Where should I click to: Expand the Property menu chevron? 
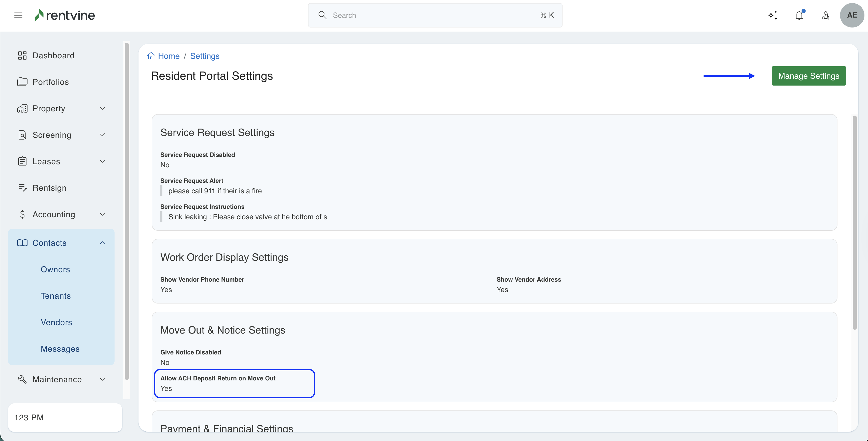pos(102,108)
